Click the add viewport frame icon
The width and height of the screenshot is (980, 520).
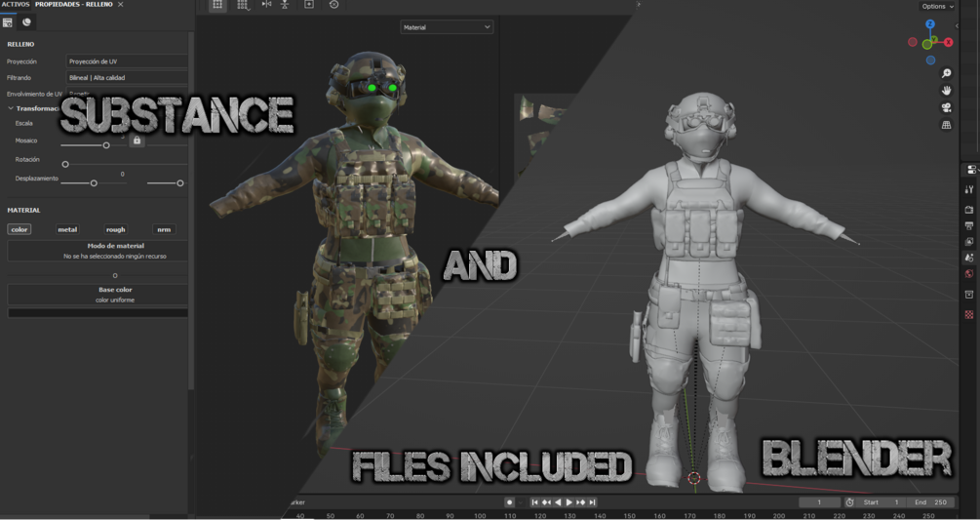[309, 4]
